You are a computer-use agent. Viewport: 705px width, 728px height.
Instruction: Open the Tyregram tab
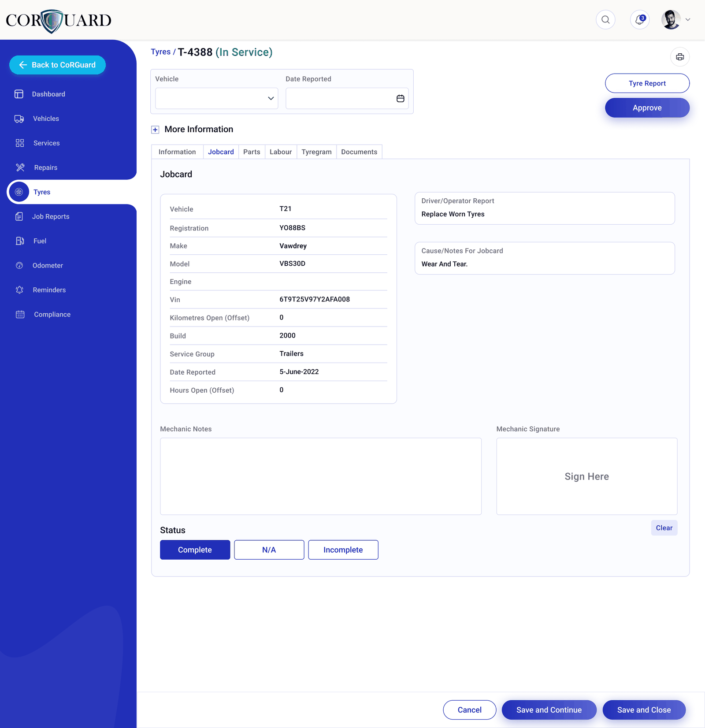pos(316,152)
